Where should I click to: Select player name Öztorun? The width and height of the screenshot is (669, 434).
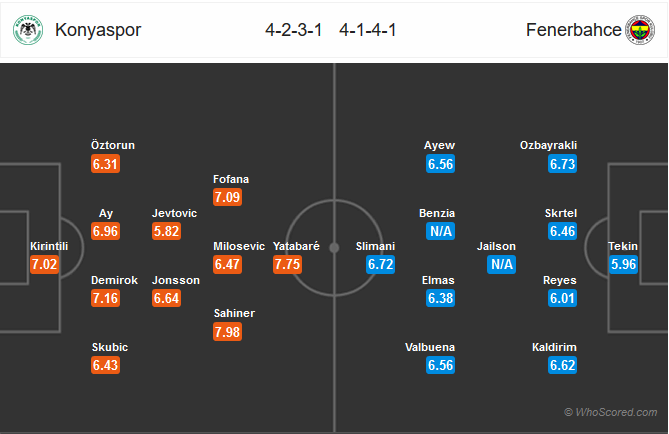(x=113, y=145)
